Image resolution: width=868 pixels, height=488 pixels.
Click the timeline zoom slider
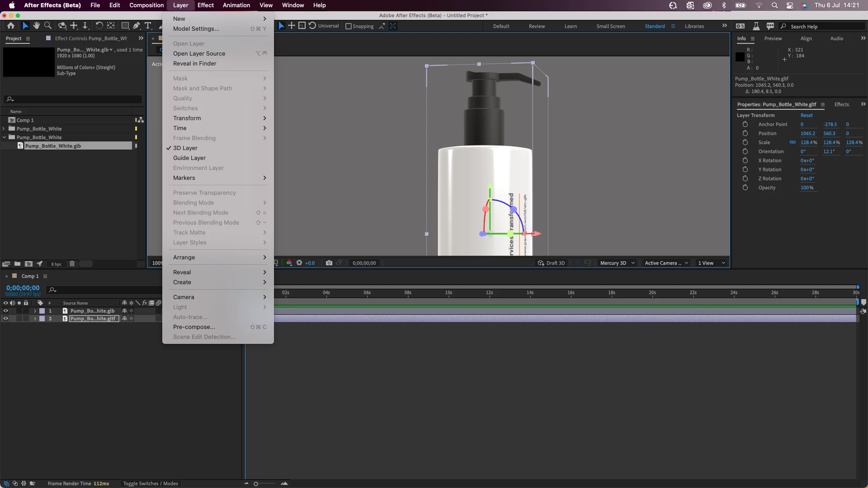pyautogui.click(x=256, y=484)
